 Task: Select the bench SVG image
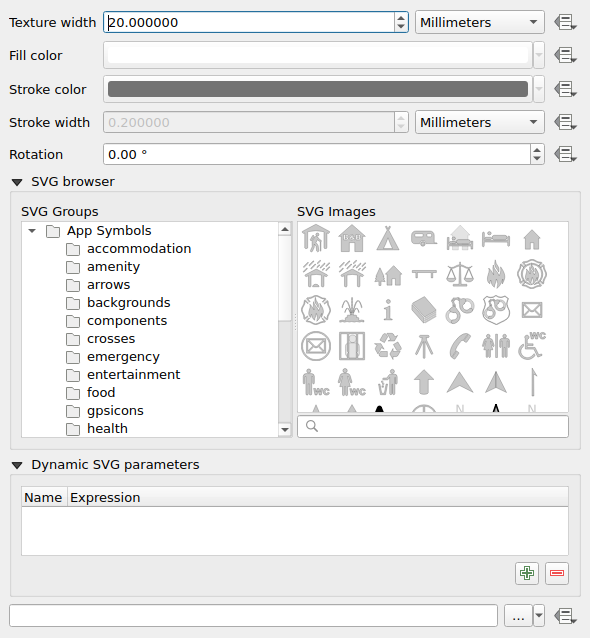tap(424, 274)
